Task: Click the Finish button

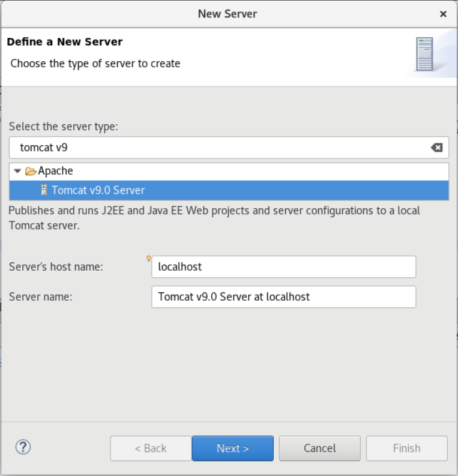Action: (x=406, y=448)
